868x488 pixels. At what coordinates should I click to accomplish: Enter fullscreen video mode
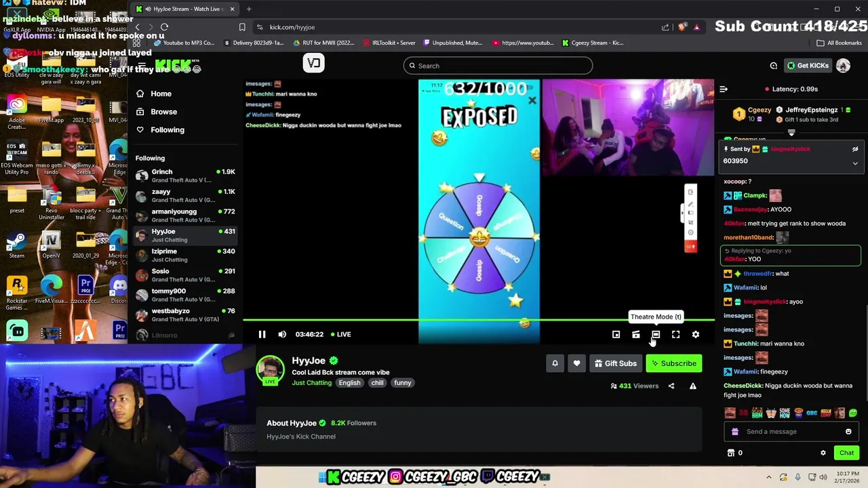tap(675, 334)
